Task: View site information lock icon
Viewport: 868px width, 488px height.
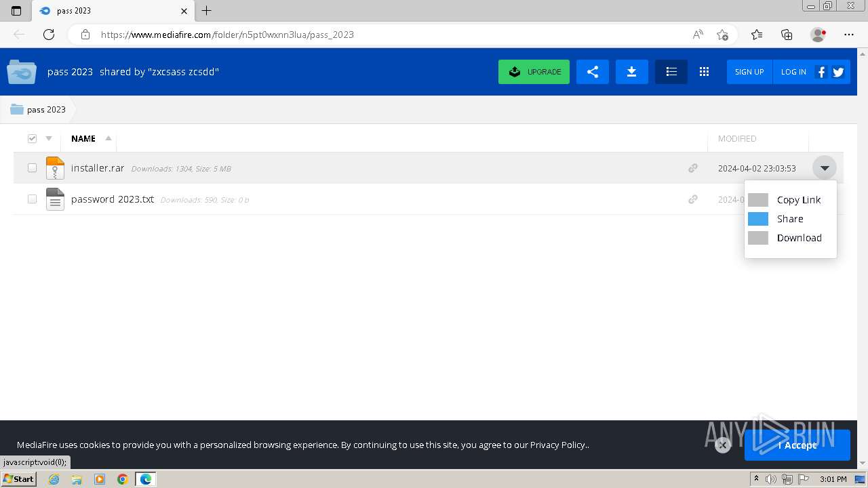Action: click(x=85, y=35)
